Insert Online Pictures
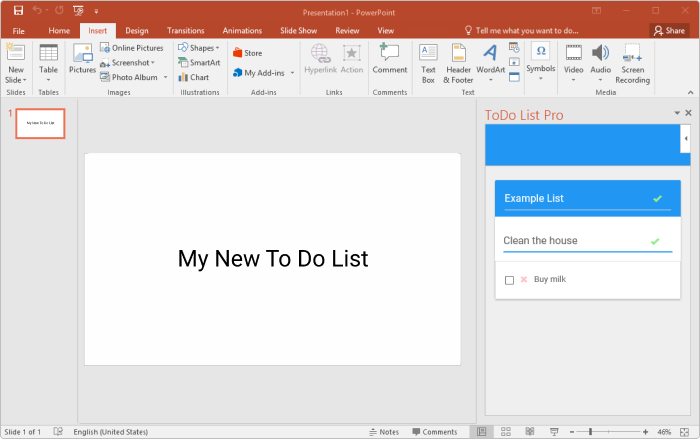Viewport: 700px width, 439px height. pyautogui.click(x=132, y=48)
